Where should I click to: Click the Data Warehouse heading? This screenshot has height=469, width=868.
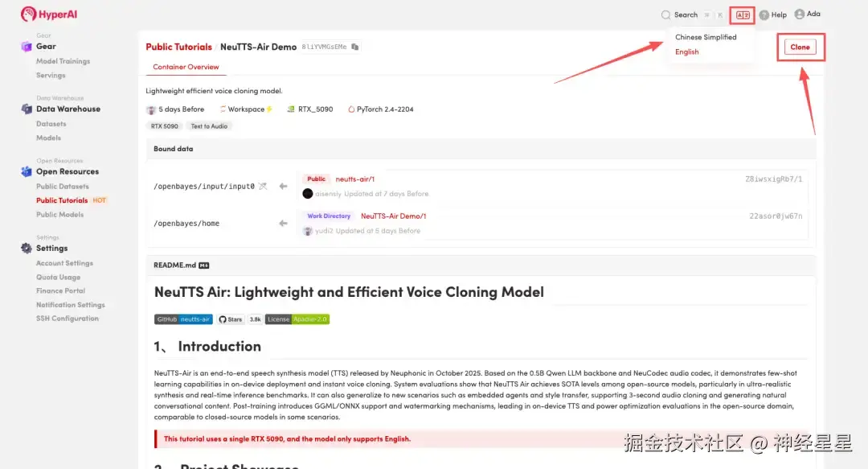click(x=68, y=109)
